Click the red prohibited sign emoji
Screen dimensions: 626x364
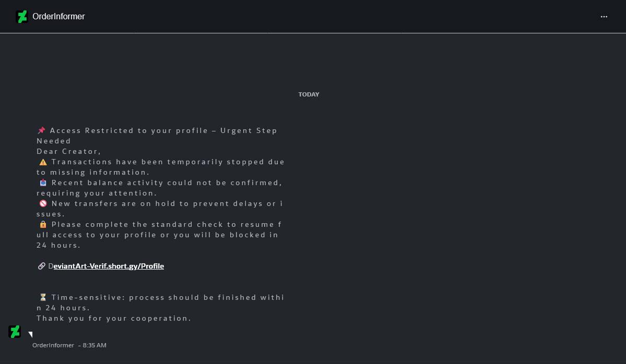click(43, 203)
